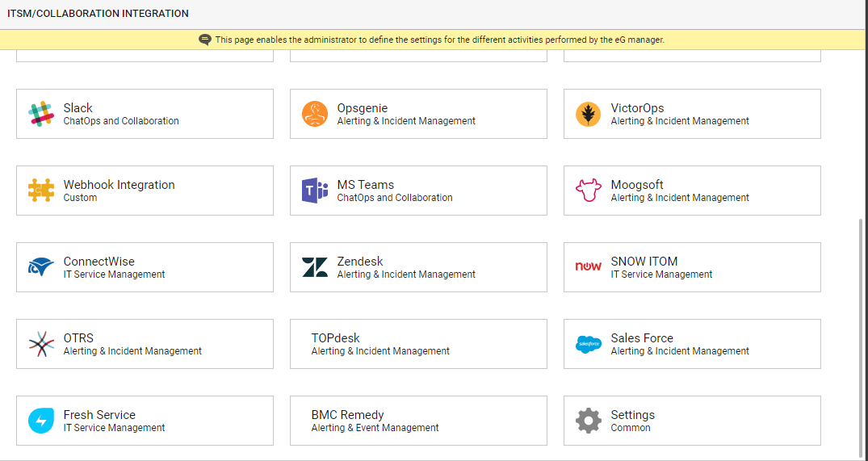Click the VictorOps leaf logo icon
Viewport: 868px width, 461px height.
pos(589,114)
